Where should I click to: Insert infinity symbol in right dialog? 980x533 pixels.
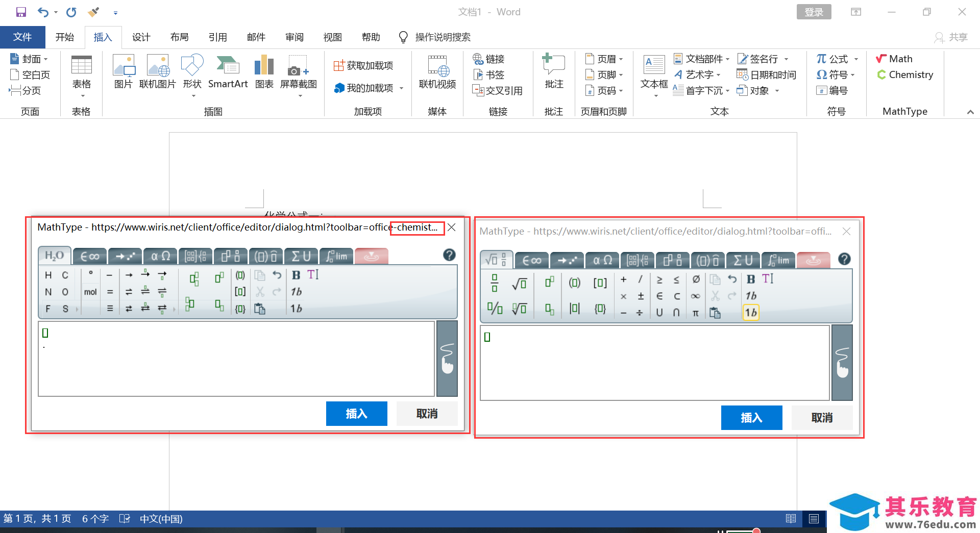click(x=695, y=296)
